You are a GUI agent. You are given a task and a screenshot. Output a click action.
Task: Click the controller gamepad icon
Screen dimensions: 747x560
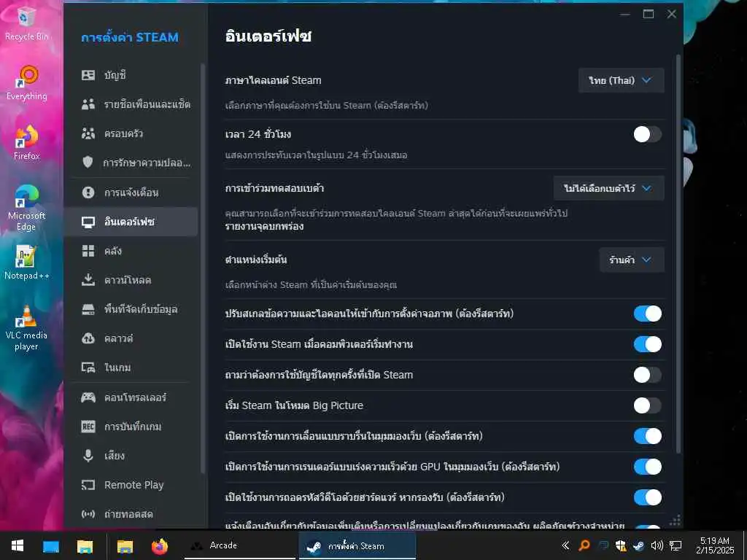pos(88,397)
